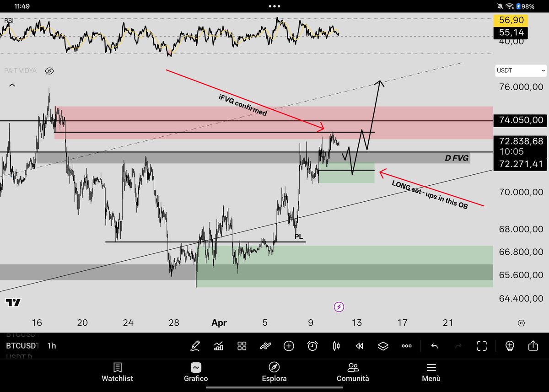The width and height of the screenshot is (549, 392).
Task: Open the Menù tab
Action: pos(431,372)
